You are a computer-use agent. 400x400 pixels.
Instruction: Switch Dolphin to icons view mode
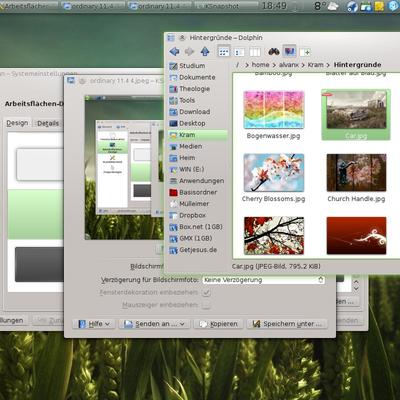point(224,52)
